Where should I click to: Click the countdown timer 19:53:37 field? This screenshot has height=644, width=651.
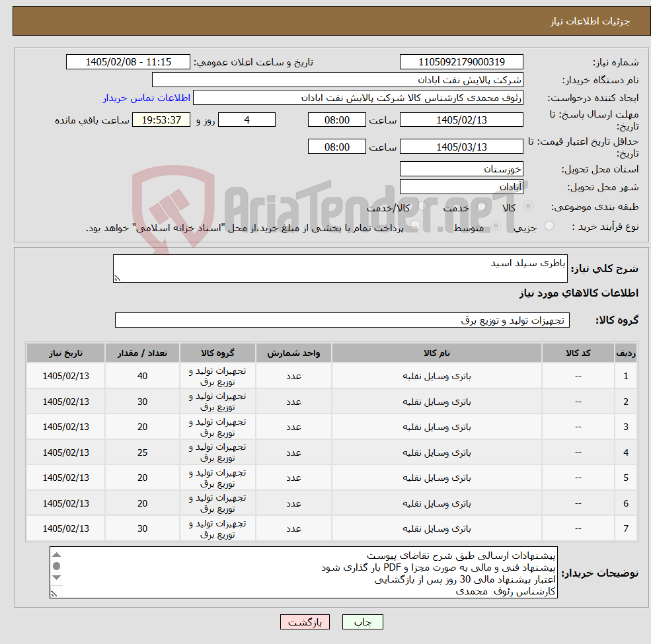(161, 120)
